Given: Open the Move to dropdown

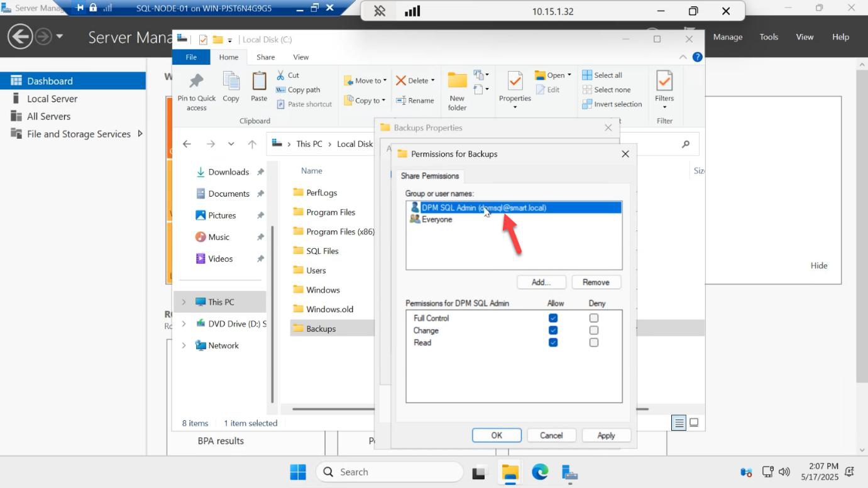Looking at the screenshot, I should pyautogui.click(x=365, y=80).
